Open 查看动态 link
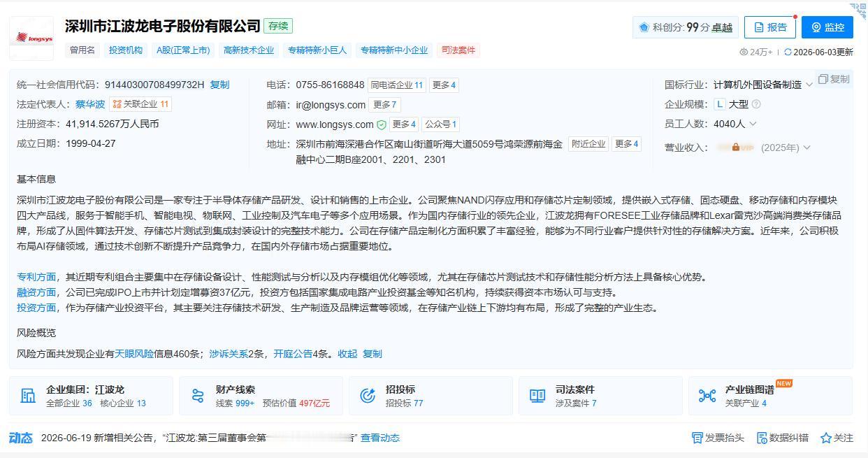868x458 pixels. click(380, 438)
